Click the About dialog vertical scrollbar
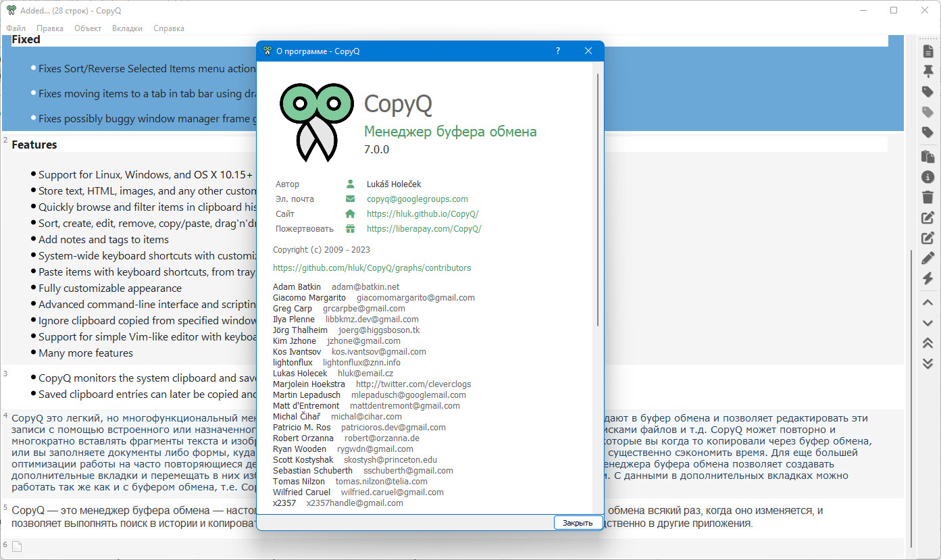Image resolution: width=941 pixels, height=560 pixels. [x=597, y=200]
